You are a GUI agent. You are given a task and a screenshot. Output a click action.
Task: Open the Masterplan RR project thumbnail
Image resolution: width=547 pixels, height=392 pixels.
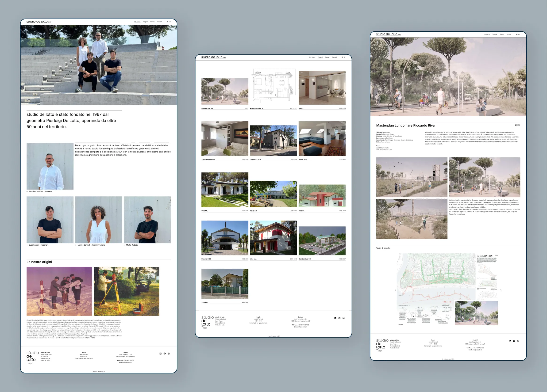click(x=224, y=91)
